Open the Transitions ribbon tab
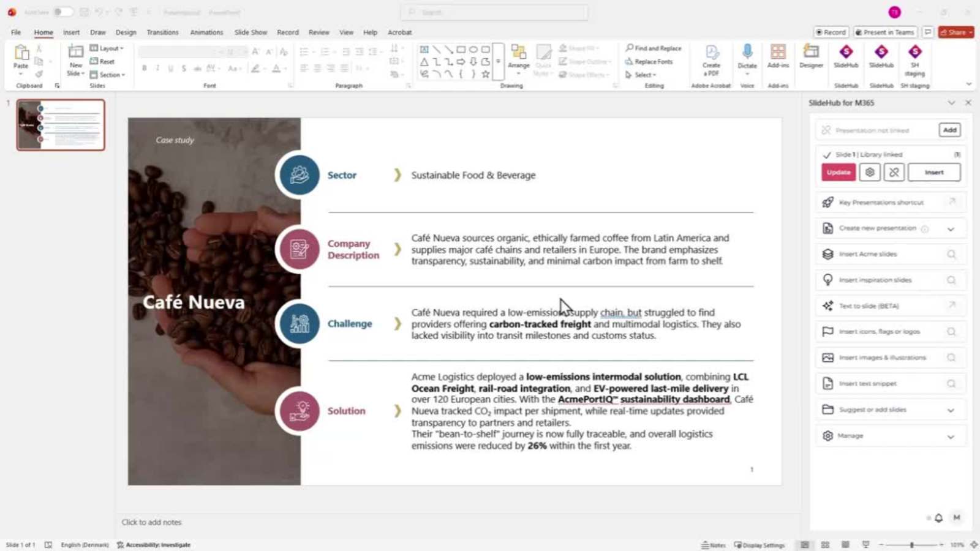The image size is (980, 551). (162, 32)
